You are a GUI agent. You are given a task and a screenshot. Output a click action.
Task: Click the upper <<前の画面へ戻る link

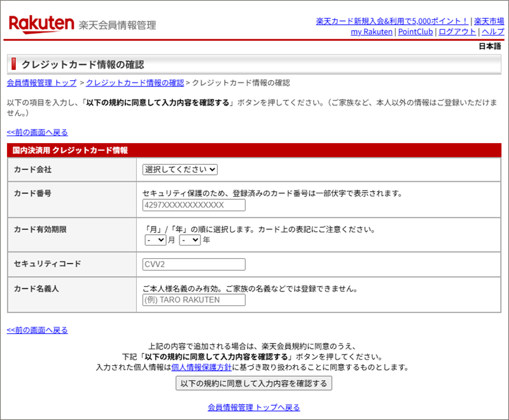[x=37, y=132]
